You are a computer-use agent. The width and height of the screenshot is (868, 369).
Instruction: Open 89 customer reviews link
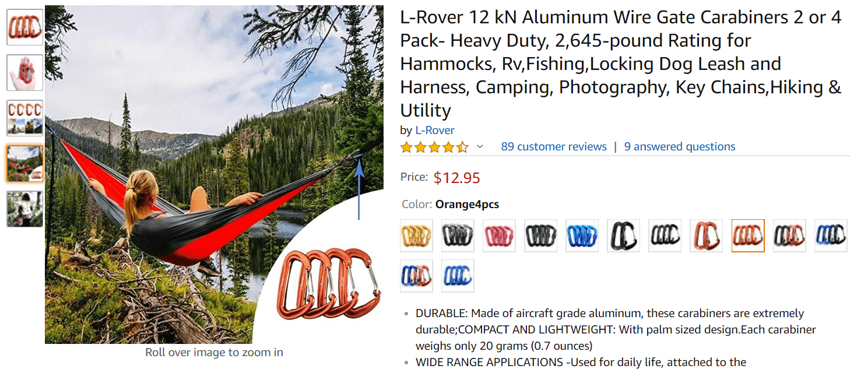pyautogui.click(x=554, y=147)
